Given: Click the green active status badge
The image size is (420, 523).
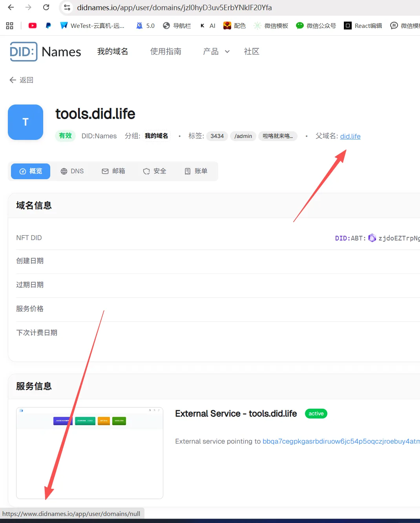Looking at the screenshot, I should click(x=316, y=414).
